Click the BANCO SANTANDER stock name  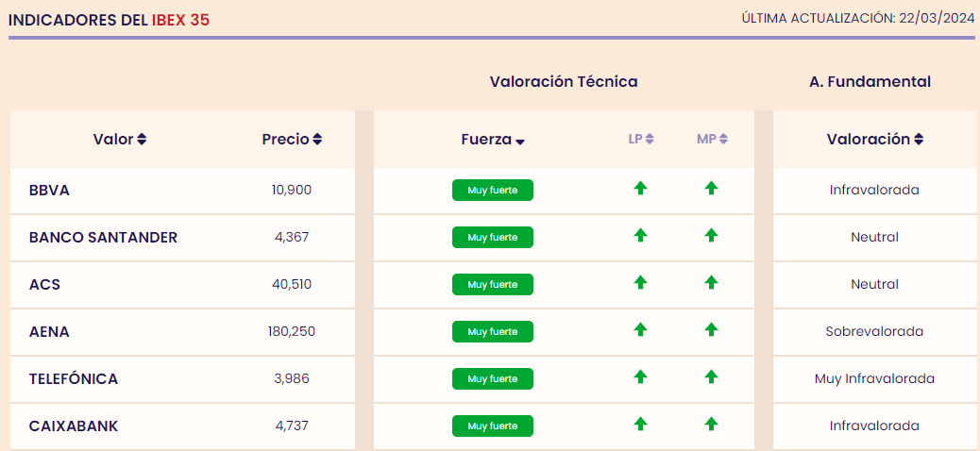click(x=103, y=237)
